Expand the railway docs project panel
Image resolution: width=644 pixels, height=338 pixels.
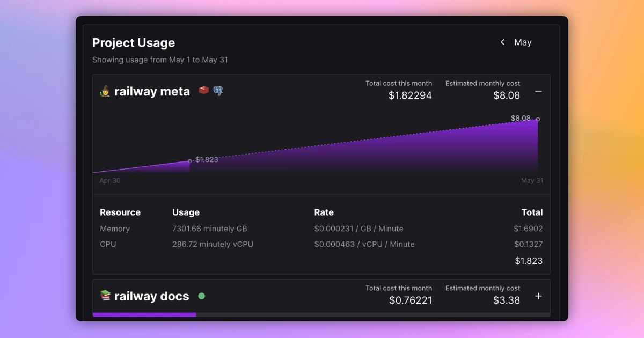click(x=538, y=296)
